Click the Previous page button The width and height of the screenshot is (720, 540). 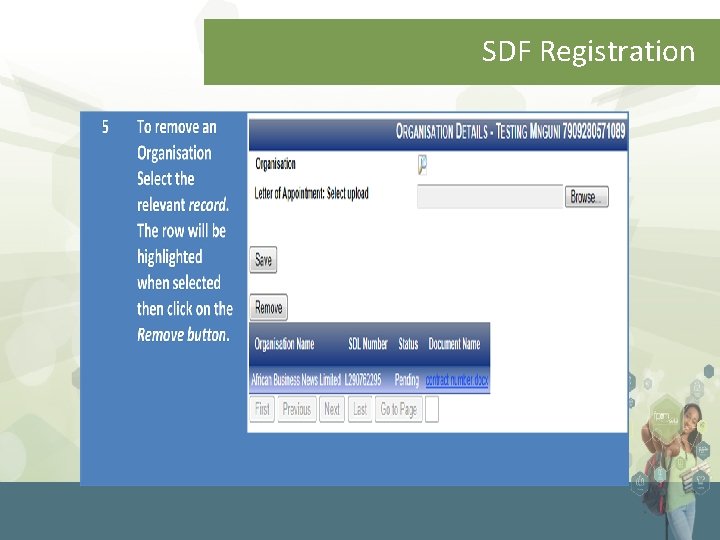297,409
